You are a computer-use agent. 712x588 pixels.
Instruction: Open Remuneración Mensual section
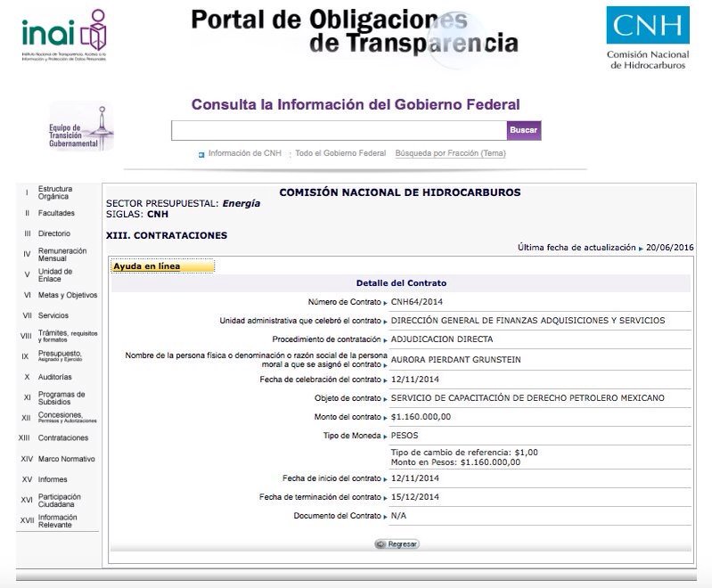(62, 254)
